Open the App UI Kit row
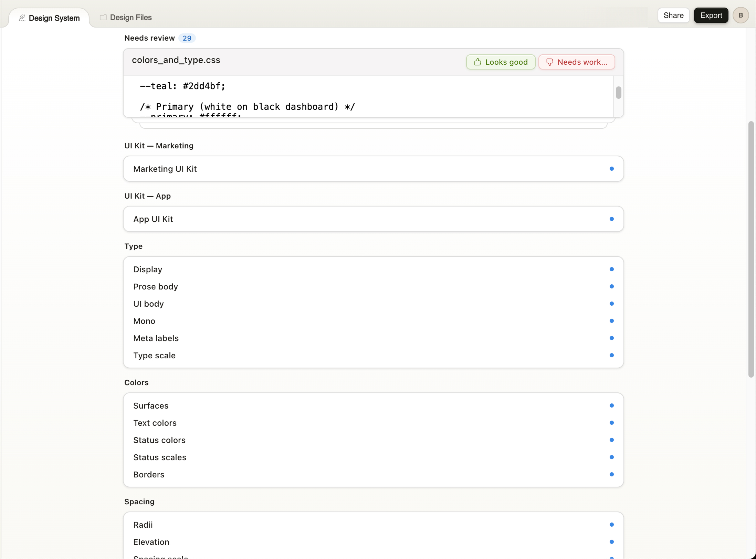The image size is (756, 559). (x=373, y=219)
